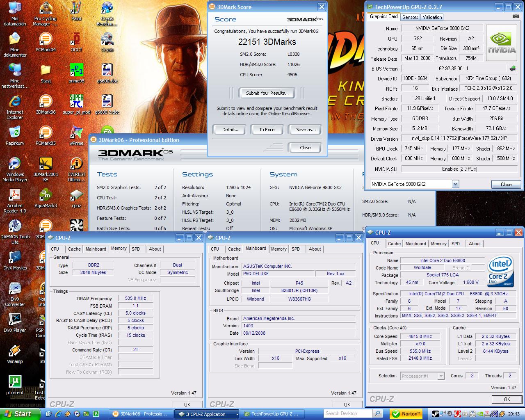The height and width of the screenshot is (420, 525).
Task: Click GPU-Z screenshot camera icon
Action: [x=516, y=16]
